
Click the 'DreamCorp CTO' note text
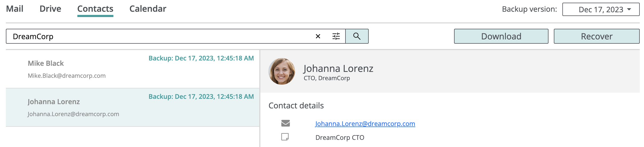[x=340, y=138]
